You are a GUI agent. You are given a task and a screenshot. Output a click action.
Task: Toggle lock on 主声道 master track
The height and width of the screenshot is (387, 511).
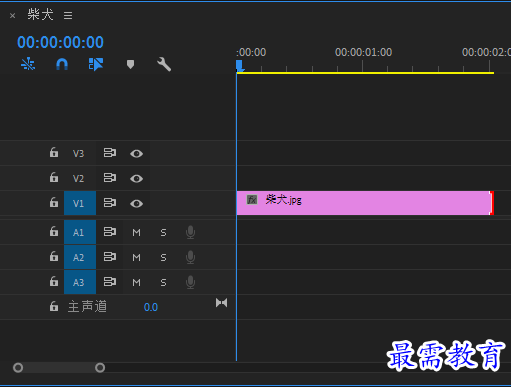pos(54,306)
